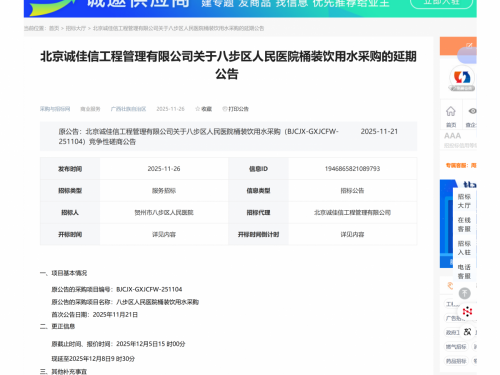Click the 广西壮族自治区 region link
This screenshot has width=500, height=375.
point(128,109)
